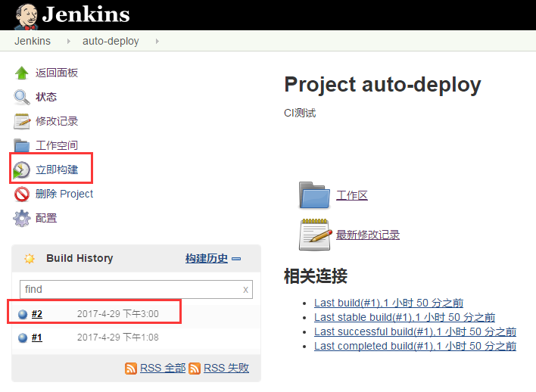
Task: Open the 工作空间 menu link
Action: [57, 145]
